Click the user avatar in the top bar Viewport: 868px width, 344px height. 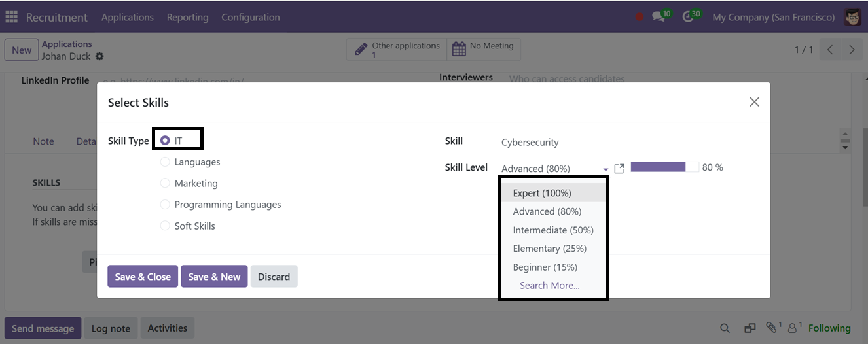pos(852,17)
